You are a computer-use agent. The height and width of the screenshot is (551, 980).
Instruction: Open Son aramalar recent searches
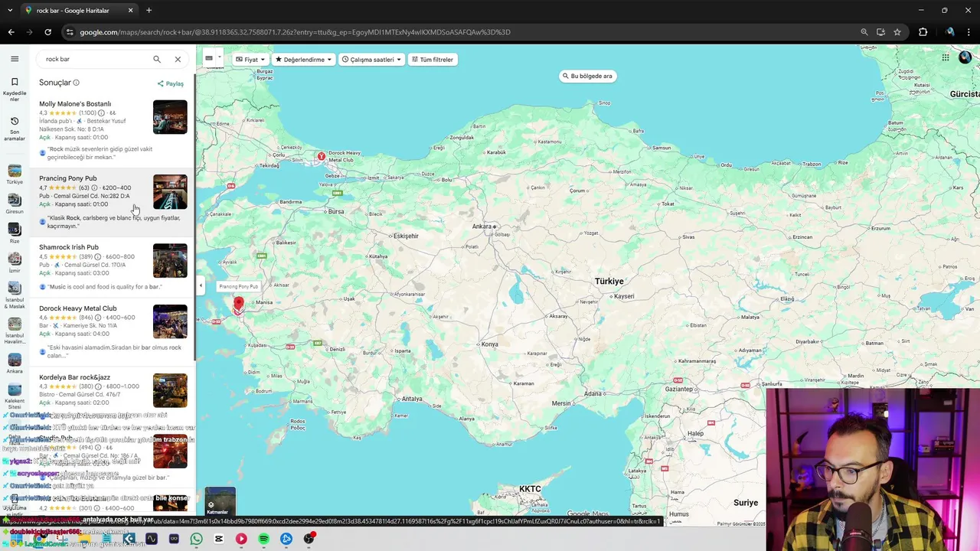(x=15, y=129)
